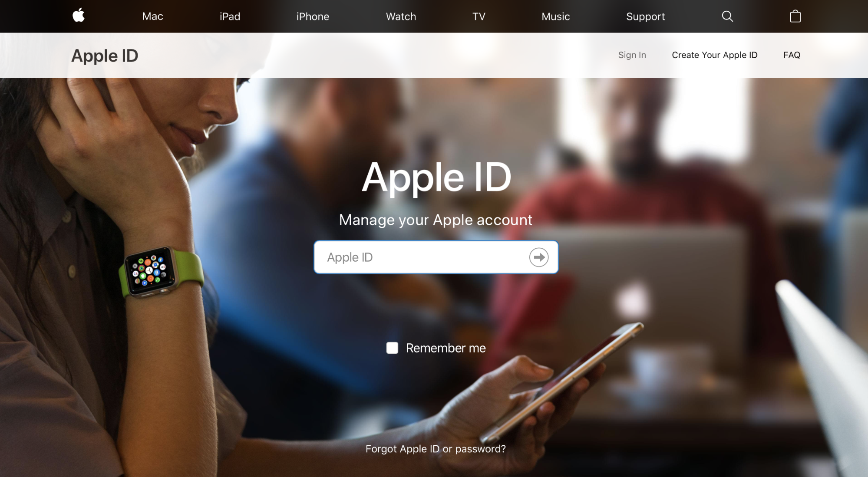Click the iPad navigation item
This screenshot has width=868, height=477.
click(230, 16)
